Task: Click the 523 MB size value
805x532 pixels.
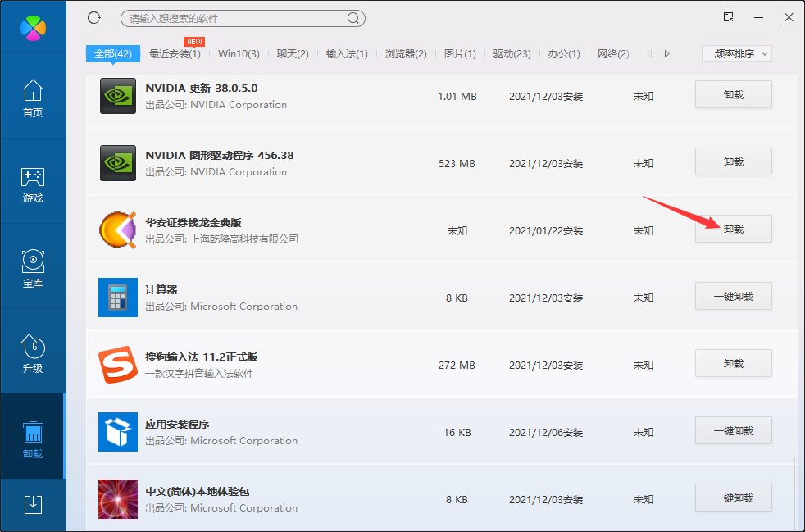Action: coord(457,164)
